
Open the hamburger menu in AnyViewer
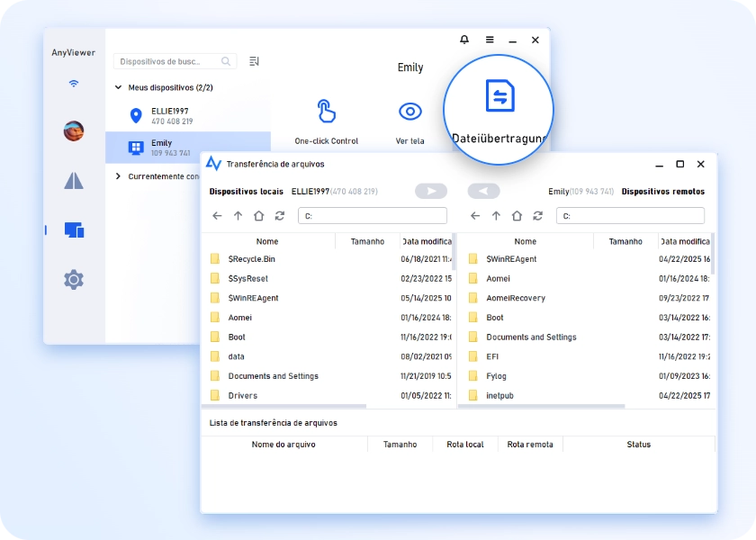pos(490,40)
